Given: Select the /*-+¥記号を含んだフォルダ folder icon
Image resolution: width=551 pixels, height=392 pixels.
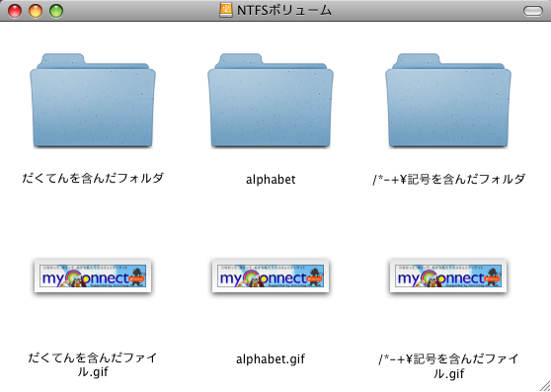Looking at the screenshot, I should click(448, 101).
